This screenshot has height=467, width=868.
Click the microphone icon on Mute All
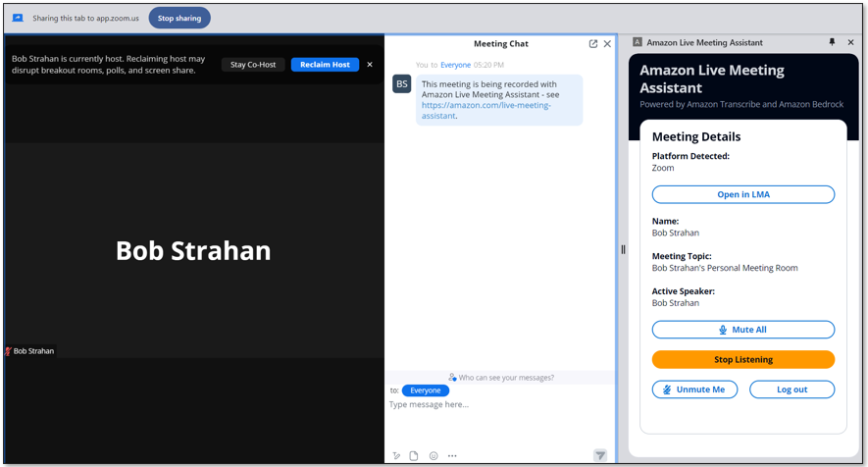point(723,330)
